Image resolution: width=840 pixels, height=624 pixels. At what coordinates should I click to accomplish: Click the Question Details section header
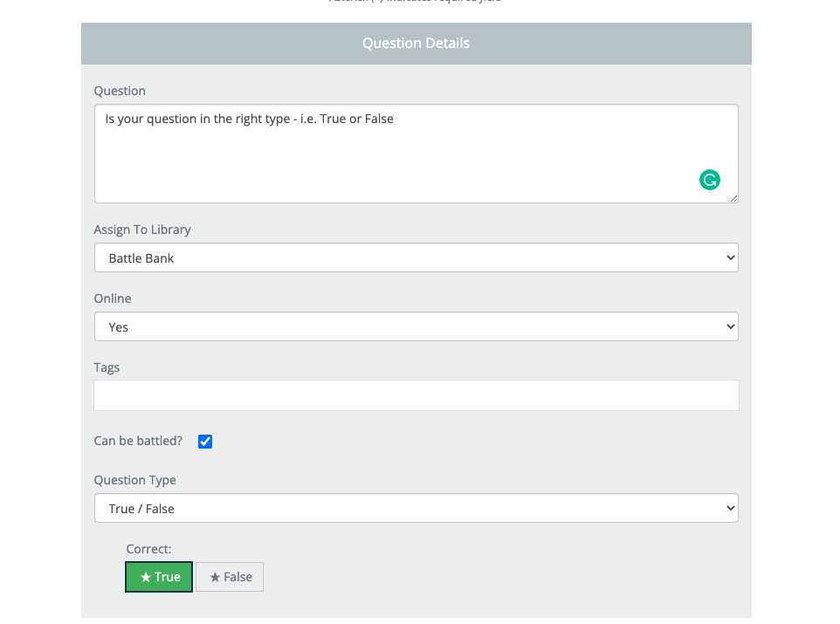(416, 44)
